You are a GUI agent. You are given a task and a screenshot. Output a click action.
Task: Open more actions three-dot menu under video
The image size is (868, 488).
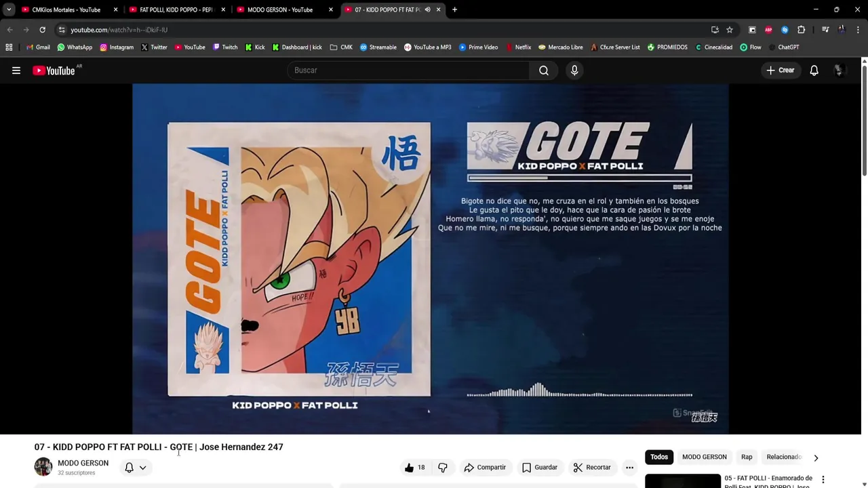(629, 468)
